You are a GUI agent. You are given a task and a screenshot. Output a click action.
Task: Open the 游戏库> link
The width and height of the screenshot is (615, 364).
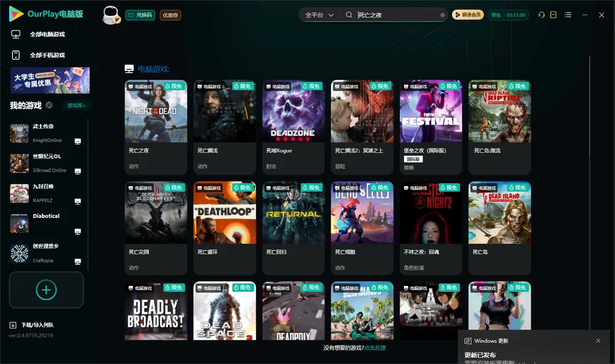pos(76,105)
